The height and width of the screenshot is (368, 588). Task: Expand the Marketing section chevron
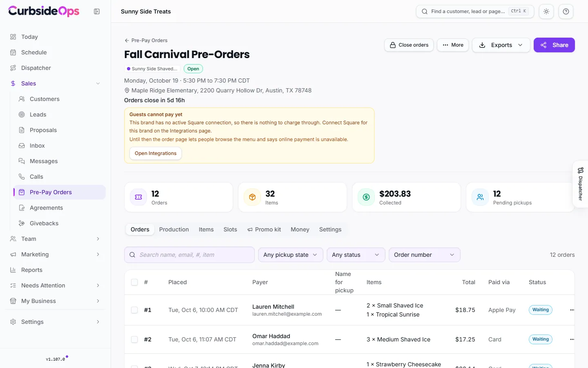point(98,254)
